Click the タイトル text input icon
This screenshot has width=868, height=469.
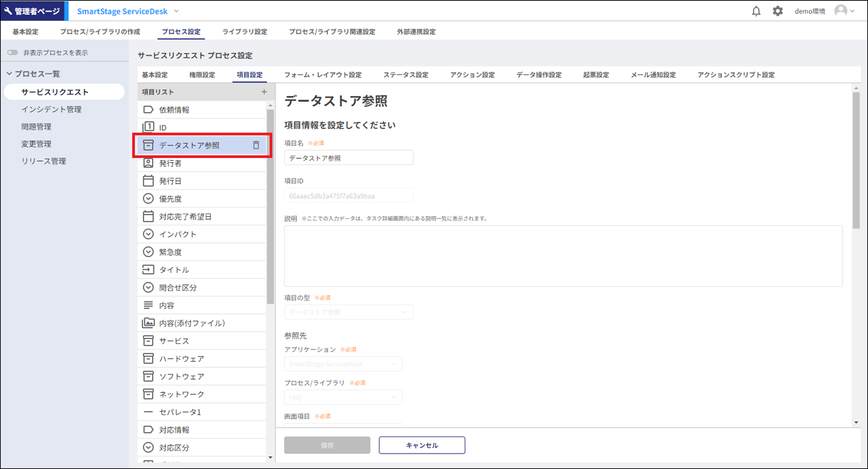[148, 270]
